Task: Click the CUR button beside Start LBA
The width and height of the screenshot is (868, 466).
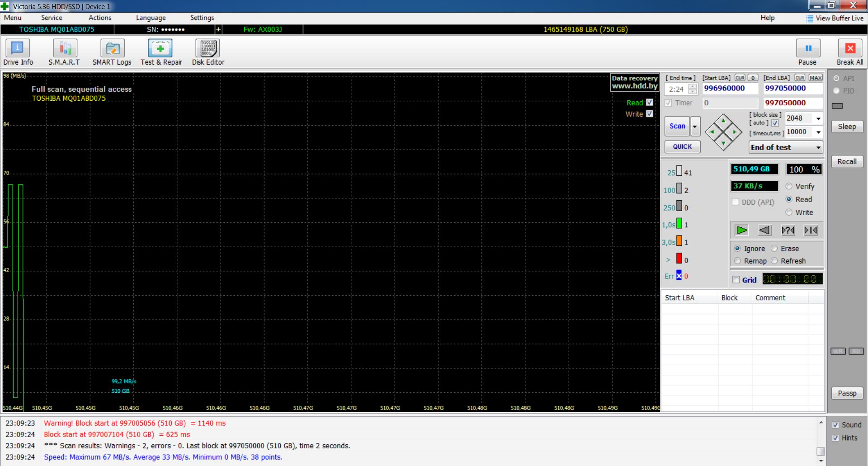Action: click(740, 78)
